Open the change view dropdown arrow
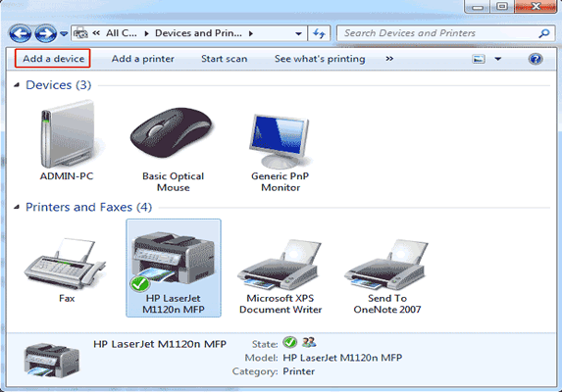Screen dimensions: 562x392 498,59
